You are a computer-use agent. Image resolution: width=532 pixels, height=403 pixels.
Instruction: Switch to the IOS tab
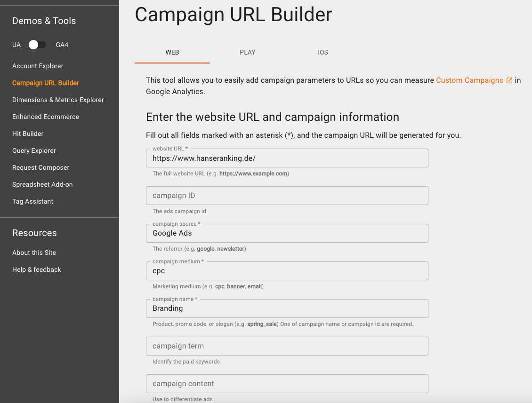[322, 52]
